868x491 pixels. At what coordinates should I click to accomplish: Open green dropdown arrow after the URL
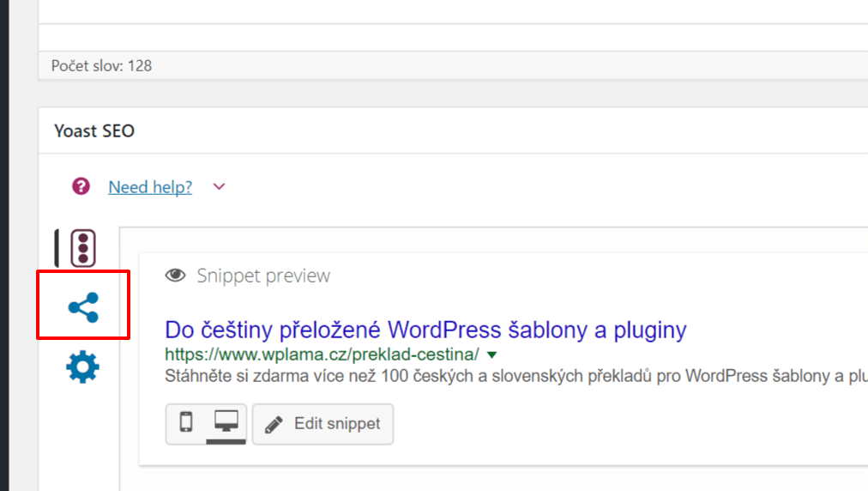tap(491, 355)
